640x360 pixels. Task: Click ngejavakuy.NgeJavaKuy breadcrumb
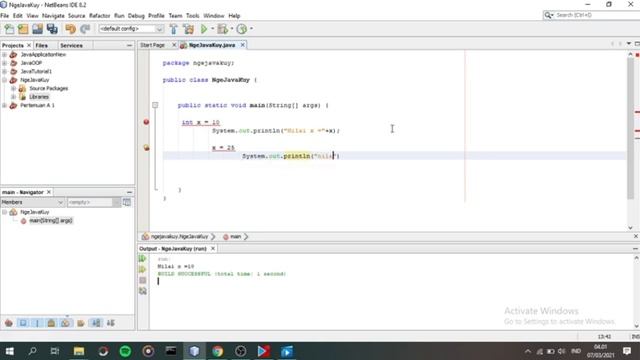pyautogui.click(x=179, y=237)
